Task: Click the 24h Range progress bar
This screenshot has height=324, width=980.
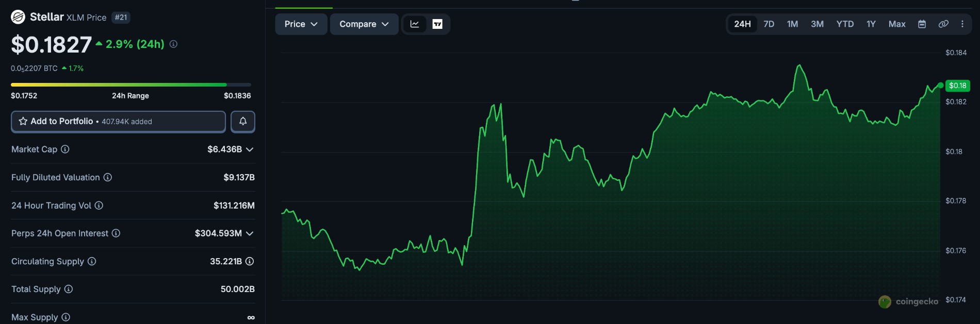Action: coord(131,84)
